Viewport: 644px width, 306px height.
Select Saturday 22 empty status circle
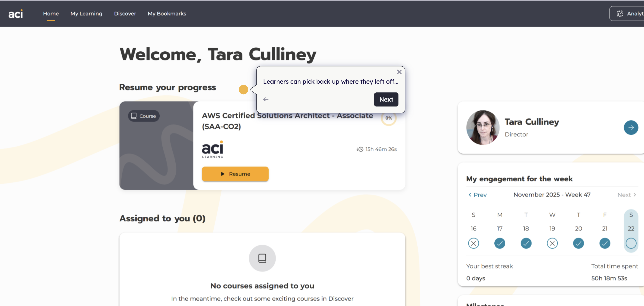(x=631, y=243)
